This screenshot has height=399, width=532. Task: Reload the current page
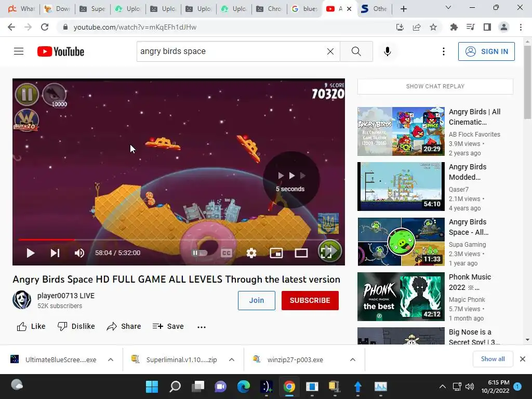(45, 27)
